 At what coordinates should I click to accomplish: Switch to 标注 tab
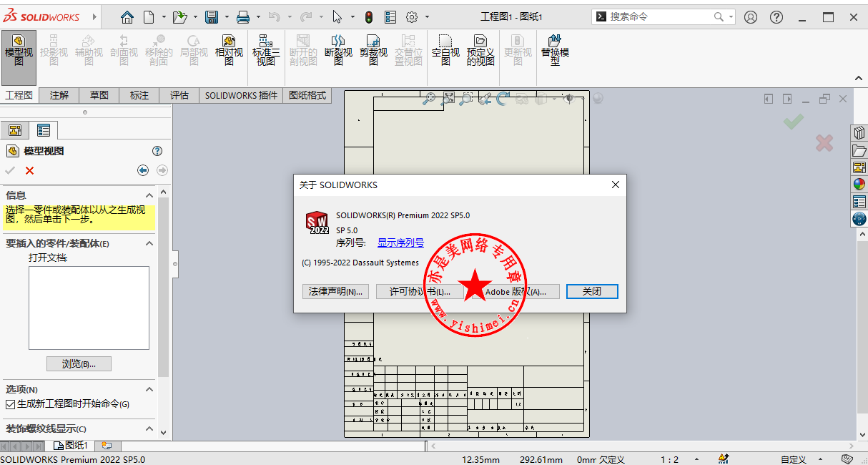point(139,95)
